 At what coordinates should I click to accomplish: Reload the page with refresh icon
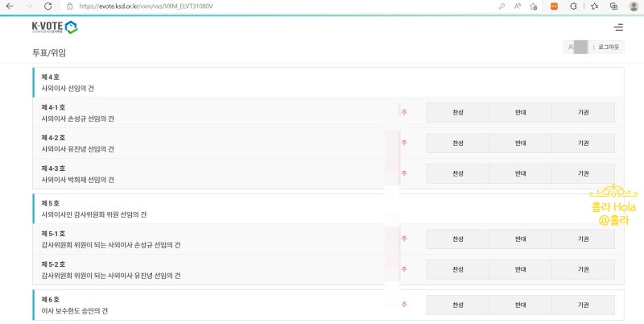(x=47, y=6)
